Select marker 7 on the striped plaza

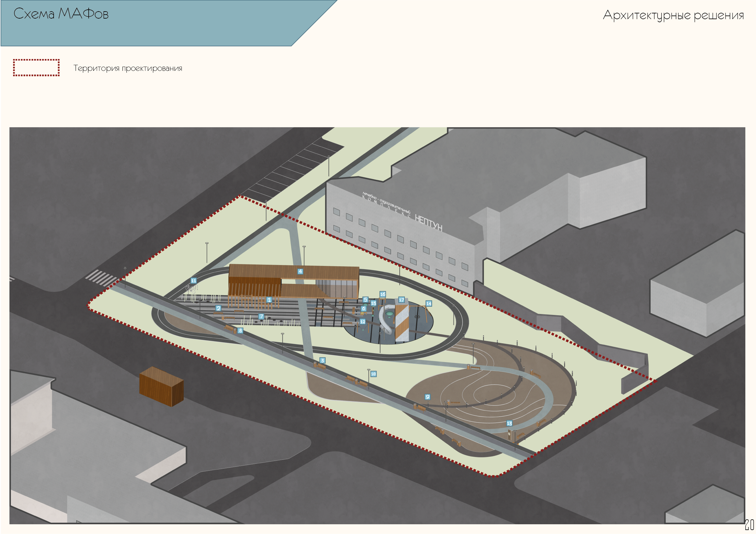point(261,316)
